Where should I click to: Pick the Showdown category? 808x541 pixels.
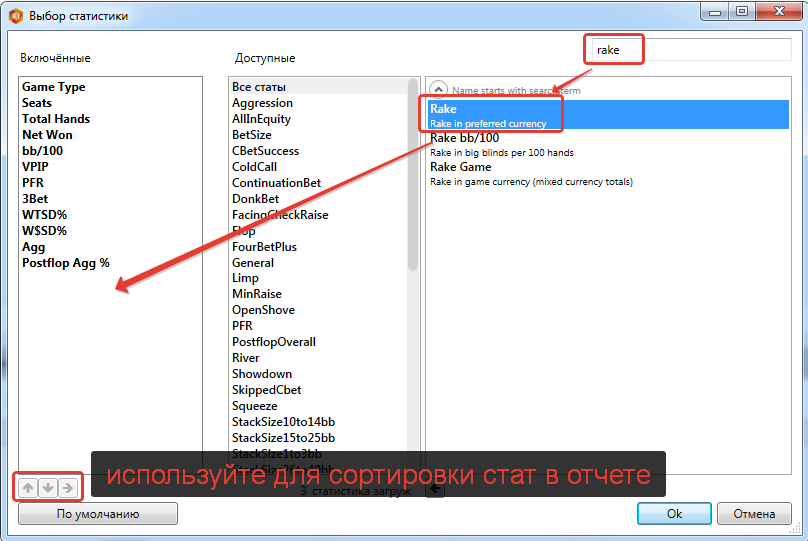261,374
